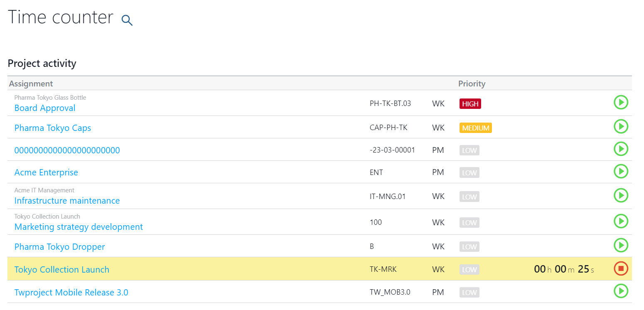
Task: Start timing Marketing strategy development
Action: point(621,221)
